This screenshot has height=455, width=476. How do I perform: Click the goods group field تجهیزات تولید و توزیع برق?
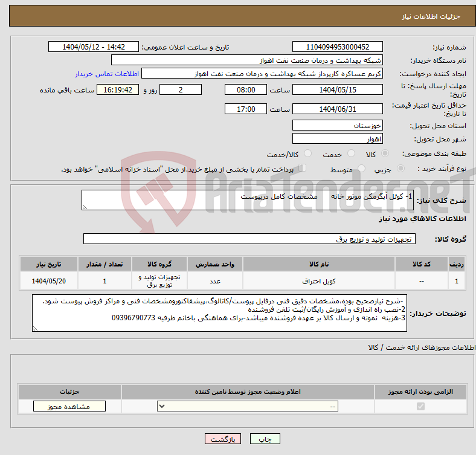249,239
